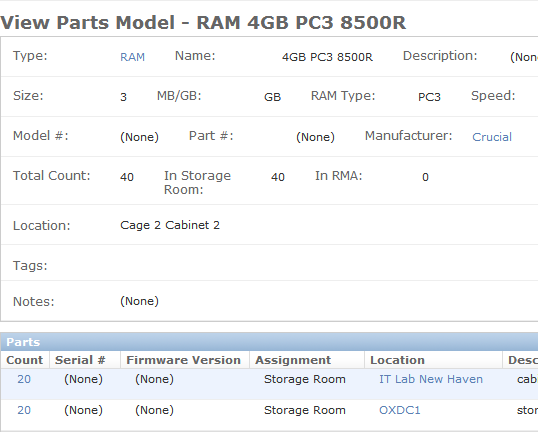538x432 pixels.
Task: Click the View Parts Model page heading
Action: pos(203,23)
